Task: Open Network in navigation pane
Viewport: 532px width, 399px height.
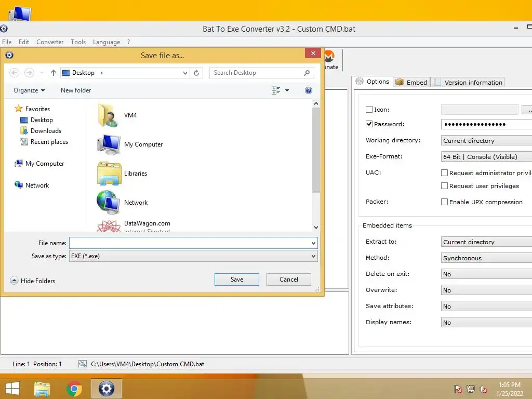Action: [x=32, y=185]
